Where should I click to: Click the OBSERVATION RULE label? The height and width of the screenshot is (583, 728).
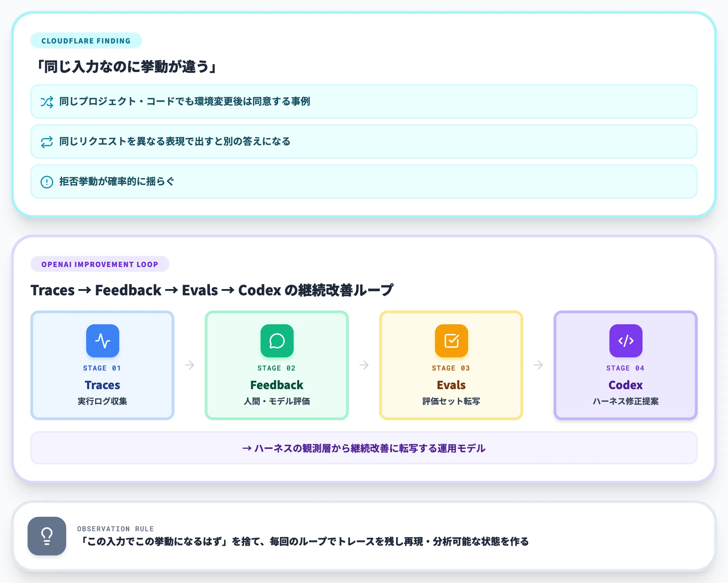(x=115, y=529)
